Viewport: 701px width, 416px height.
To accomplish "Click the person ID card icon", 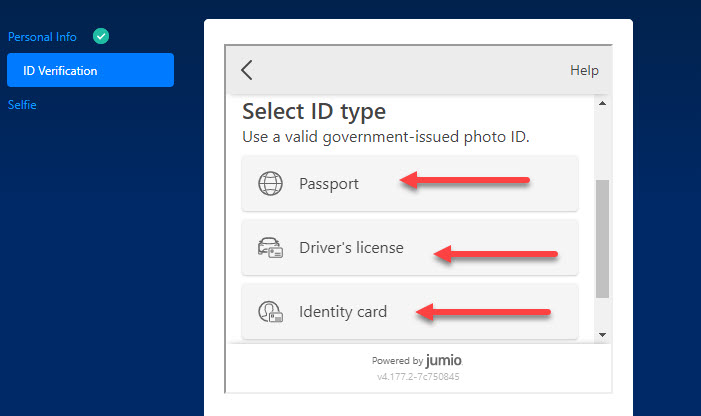I will [x=270, y=311].
